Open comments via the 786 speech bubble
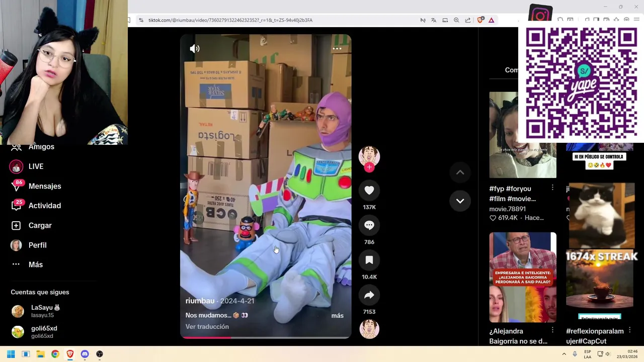Screen dimensions: 644x362 point(369,225)
